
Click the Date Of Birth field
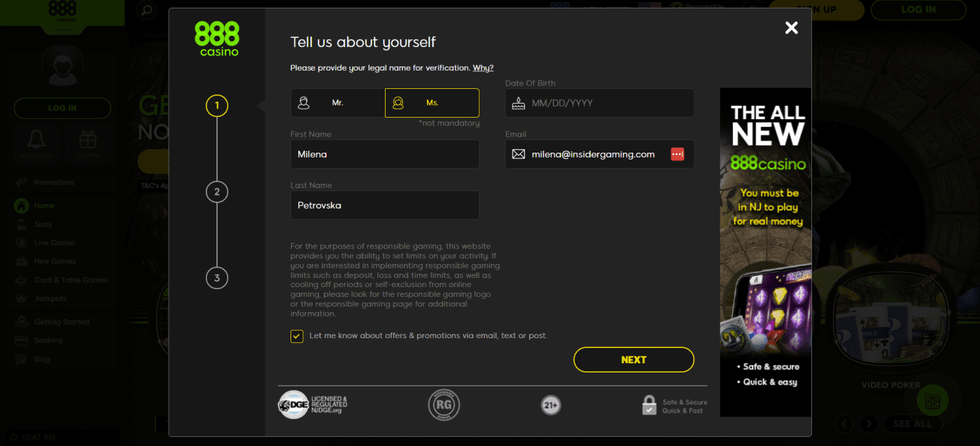[599, 103]
